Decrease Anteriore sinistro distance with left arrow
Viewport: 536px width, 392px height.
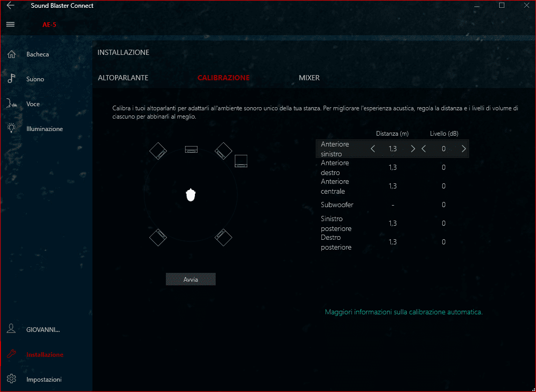(373, 149)
